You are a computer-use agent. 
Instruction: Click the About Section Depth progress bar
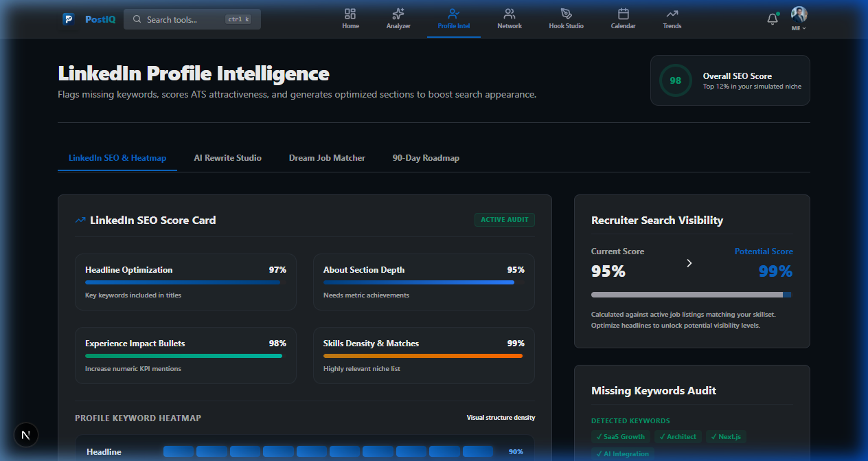click(424, 282)
